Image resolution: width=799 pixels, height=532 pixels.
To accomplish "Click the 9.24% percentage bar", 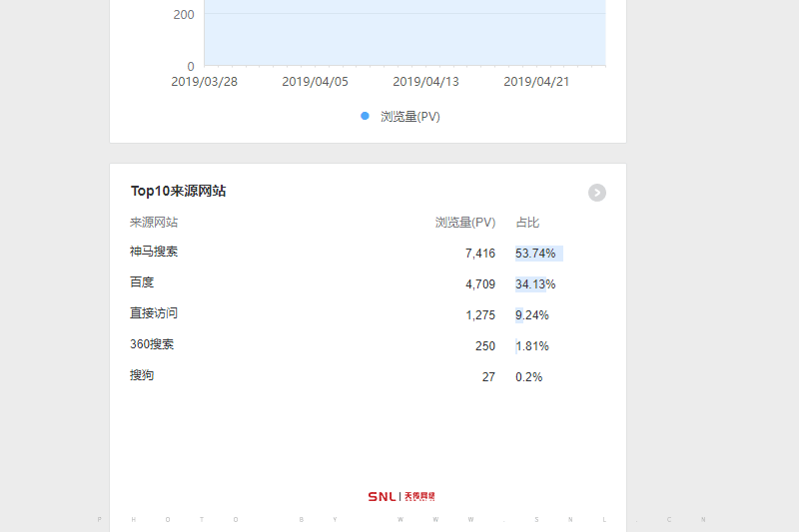I will click(x=532, y=315).
